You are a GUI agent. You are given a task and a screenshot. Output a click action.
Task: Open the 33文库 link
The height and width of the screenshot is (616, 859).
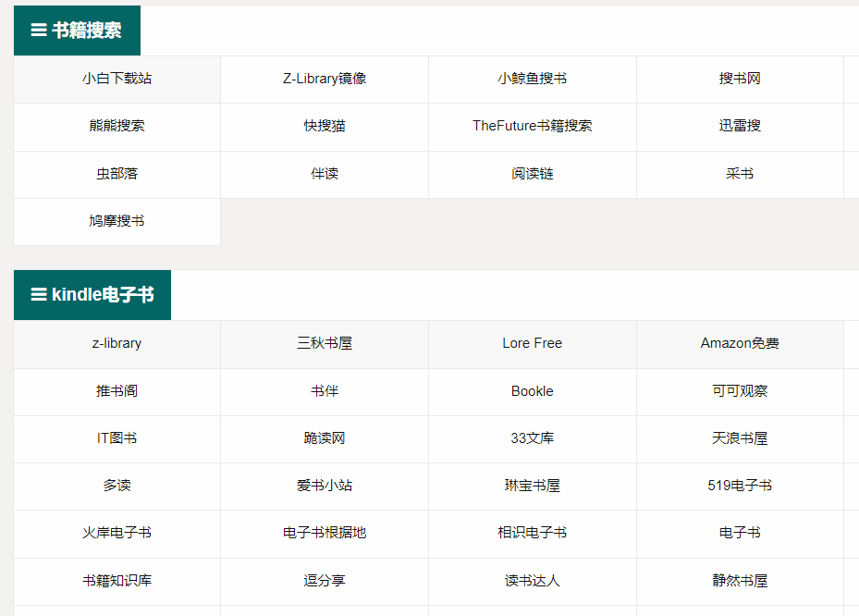(532, 438)
